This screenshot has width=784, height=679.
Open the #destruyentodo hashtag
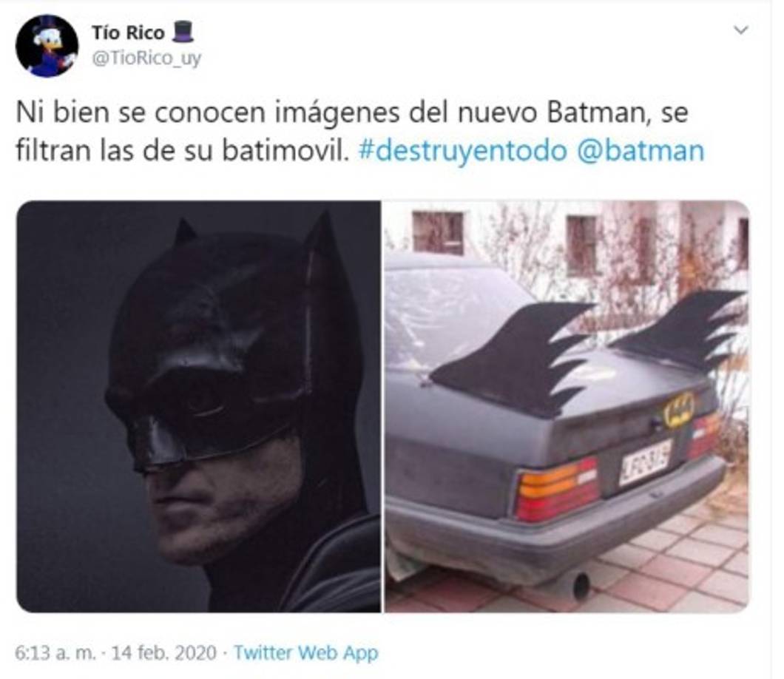[x=463, y=150]
